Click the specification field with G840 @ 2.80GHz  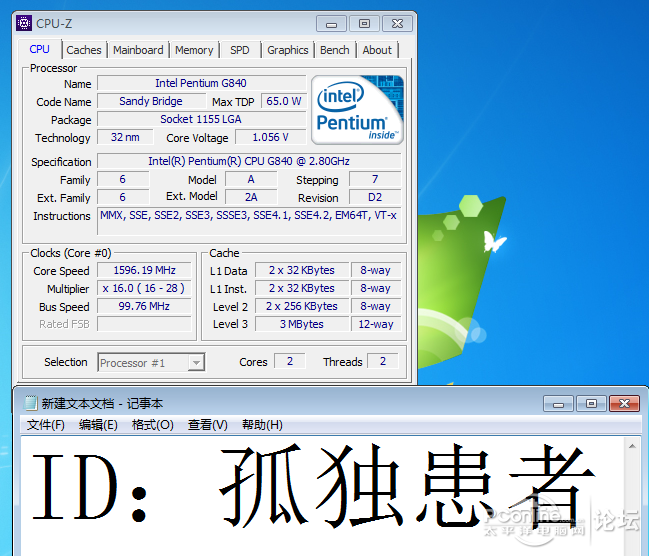pyautogui.click(x=249, y=161)
